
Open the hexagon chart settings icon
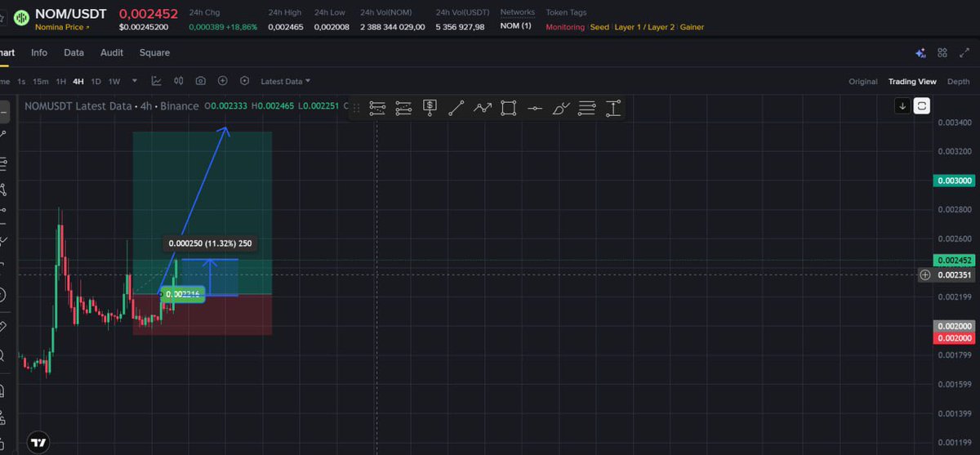244,81
